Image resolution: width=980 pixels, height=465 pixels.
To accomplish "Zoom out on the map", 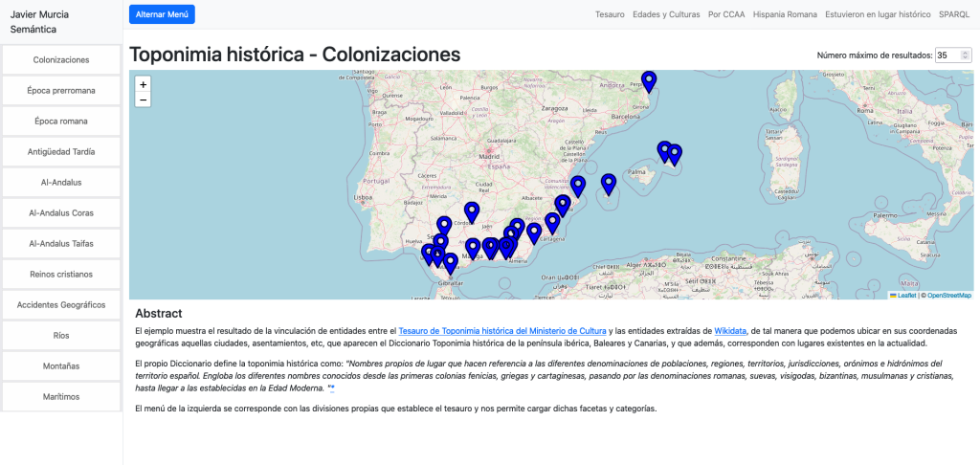I will (144, 100).
